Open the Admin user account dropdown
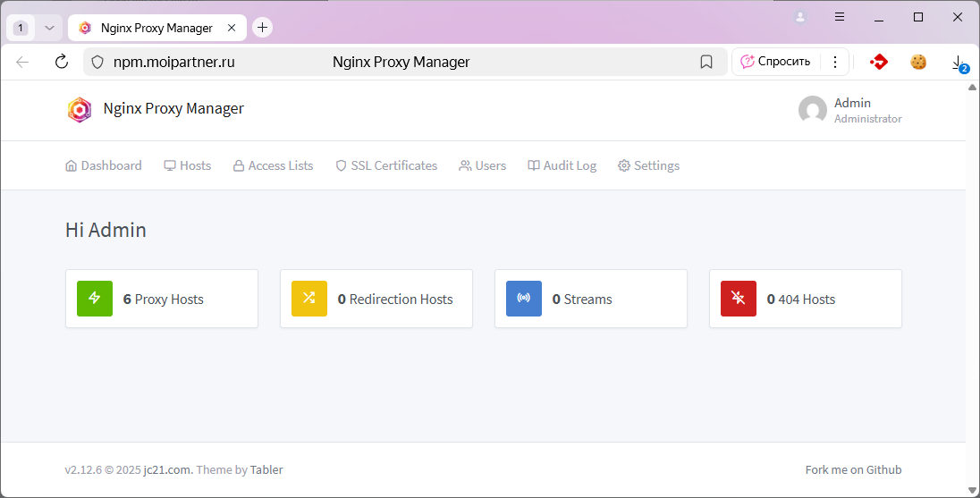This screenshot has height=498, width=980. click(849, 110)
